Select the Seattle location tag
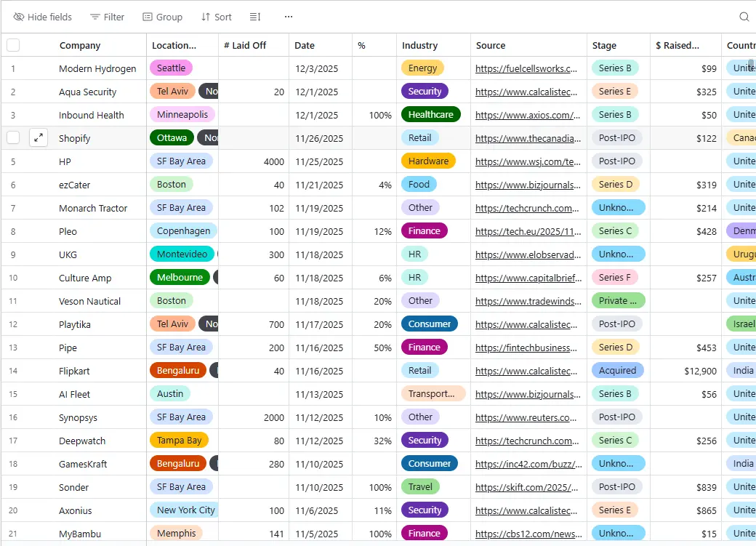756x546 pixels. (171, 68)
